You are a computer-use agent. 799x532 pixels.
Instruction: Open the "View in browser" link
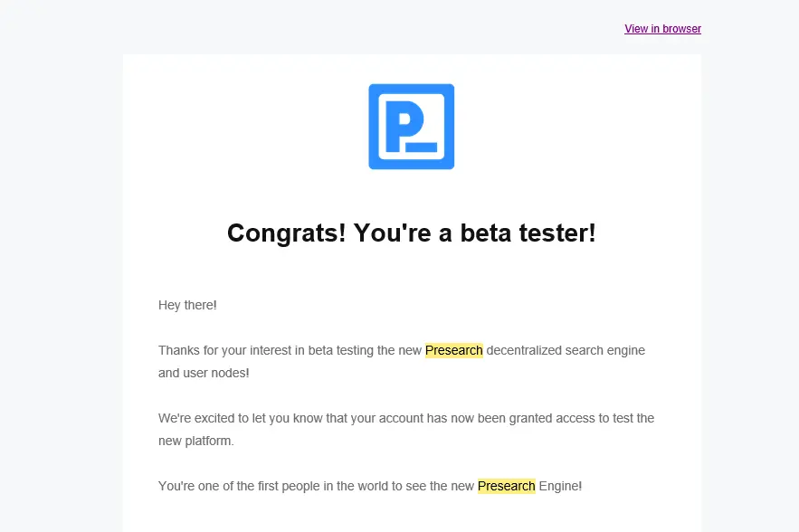pos(662,29)
